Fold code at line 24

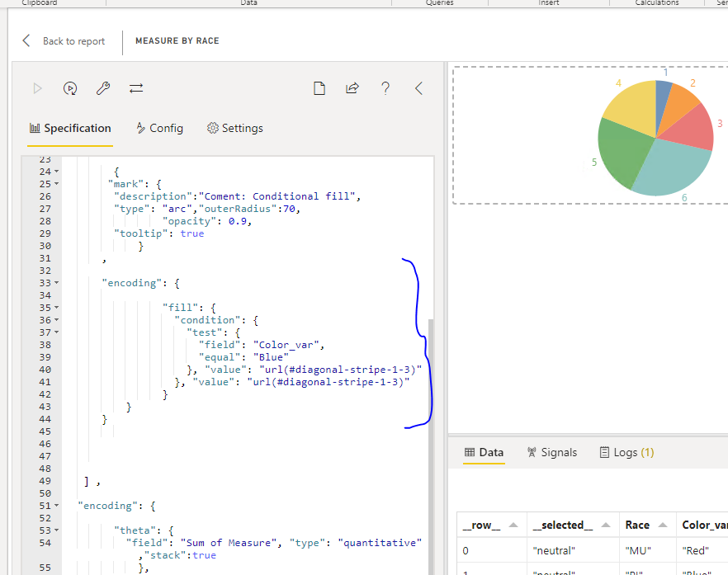point(57,172)
